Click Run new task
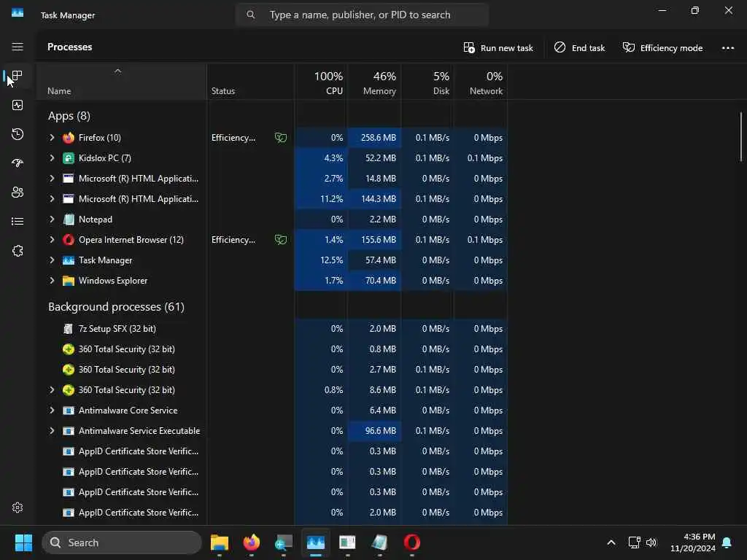Screen dimensions: 747x560 (x=498, y=47)
